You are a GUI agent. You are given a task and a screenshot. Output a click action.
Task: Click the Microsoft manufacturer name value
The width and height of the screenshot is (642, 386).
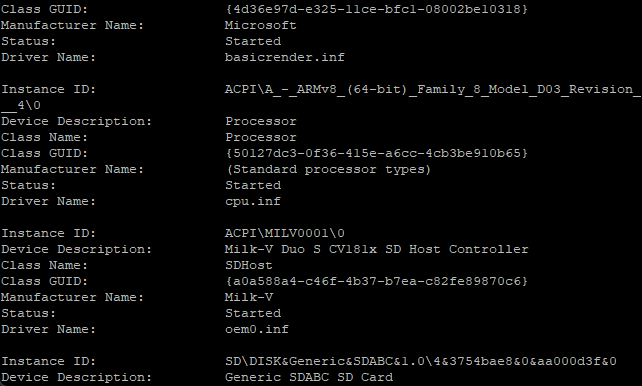tap(260, 25)
